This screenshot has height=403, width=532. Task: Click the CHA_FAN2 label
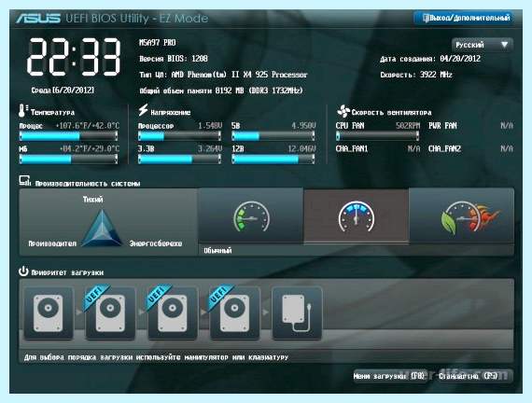[444, 148]
